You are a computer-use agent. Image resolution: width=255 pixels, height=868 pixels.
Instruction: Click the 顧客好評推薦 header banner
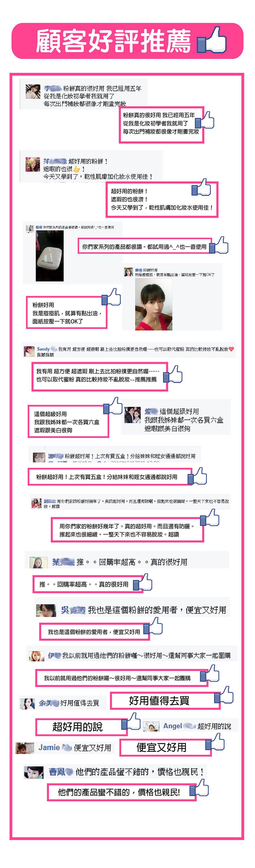click(127, 41)
